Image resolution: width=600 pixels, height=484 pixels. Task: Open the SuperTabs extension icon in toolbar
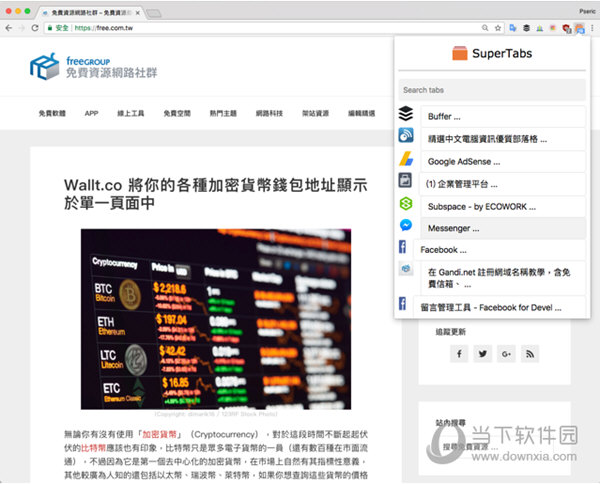(579, 28)
